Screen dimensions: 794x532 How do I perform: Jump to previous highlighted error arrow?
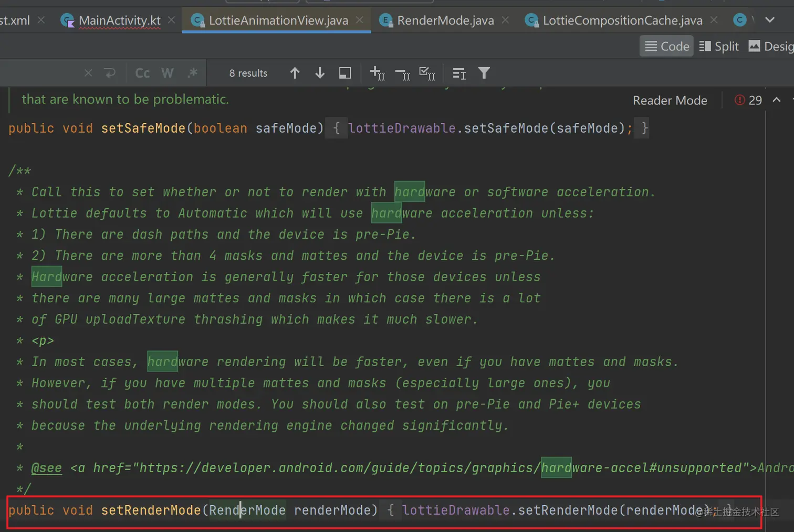tap(777, 100)
